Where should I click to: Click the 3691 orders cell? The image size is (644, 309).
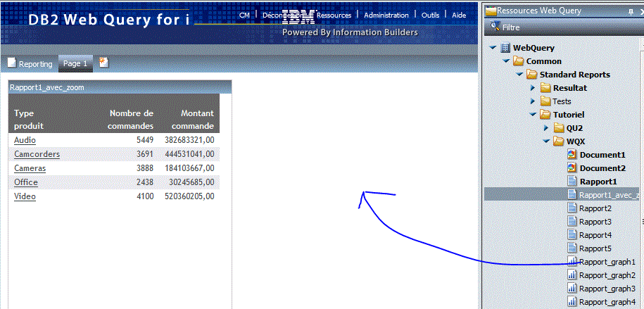145,154
